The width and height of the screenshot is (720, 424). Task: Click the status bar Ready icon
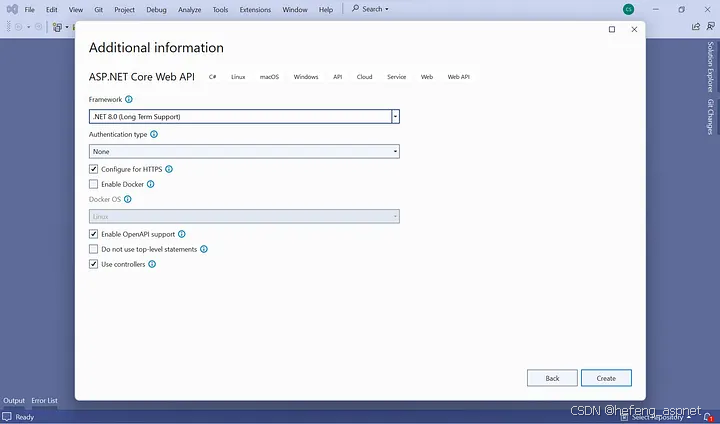(x=7, y=417)
